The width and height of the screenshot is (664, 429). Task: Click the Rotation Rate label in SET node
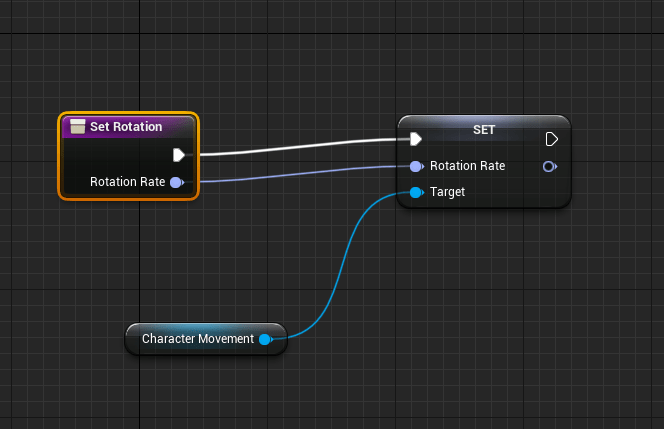pyautogui.click(x=467, y=166)
